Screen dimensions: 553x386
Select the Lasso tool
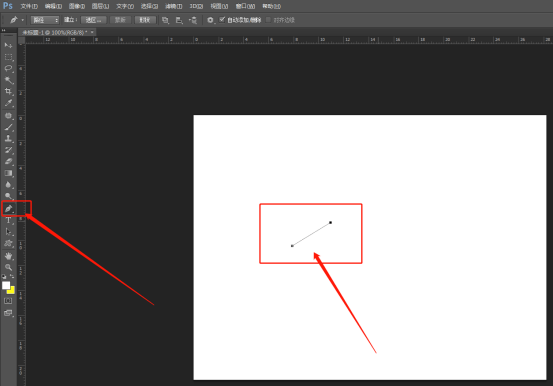8,68
